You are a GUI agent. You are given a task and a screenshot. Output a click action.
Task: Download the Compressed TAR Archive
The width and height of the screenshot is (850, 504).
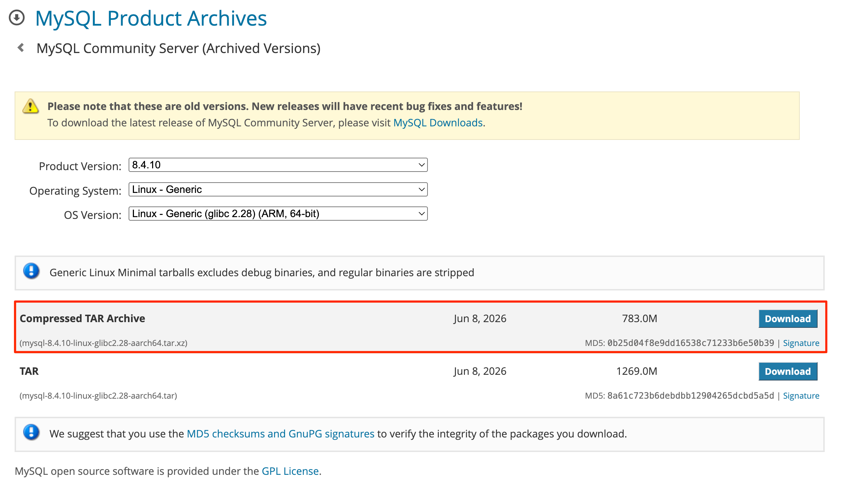coord(788,319)
